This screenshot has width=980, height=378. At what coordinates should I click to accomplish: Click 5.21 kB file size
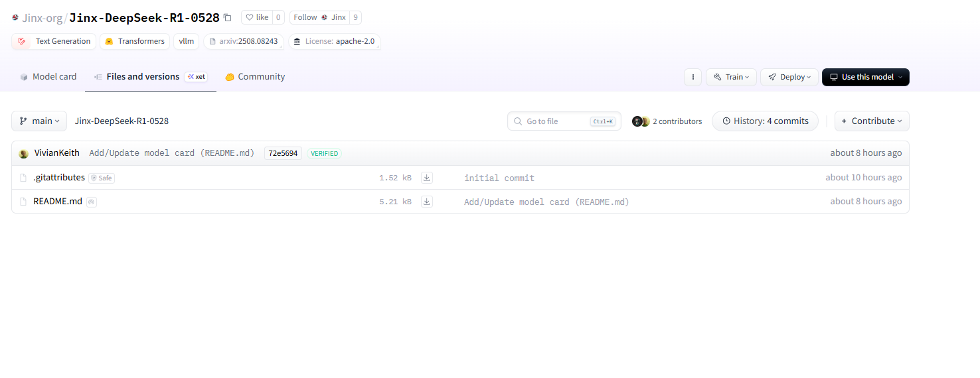coord(395,202)
